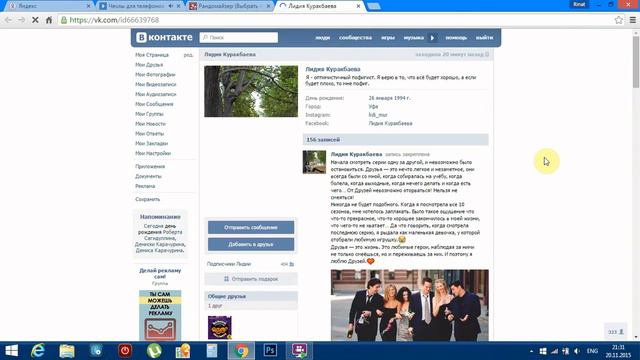
Task: Open Мои Настройки in sidebar
Action: tap(153, 153)
